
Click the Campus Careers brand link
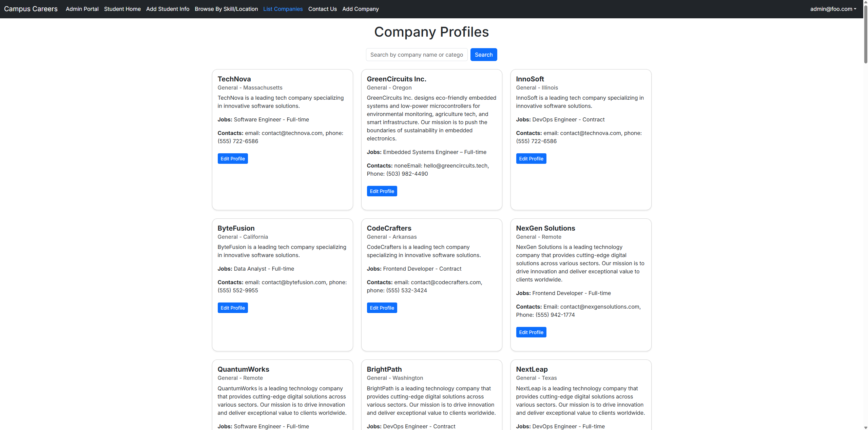(x=31, y=9)
